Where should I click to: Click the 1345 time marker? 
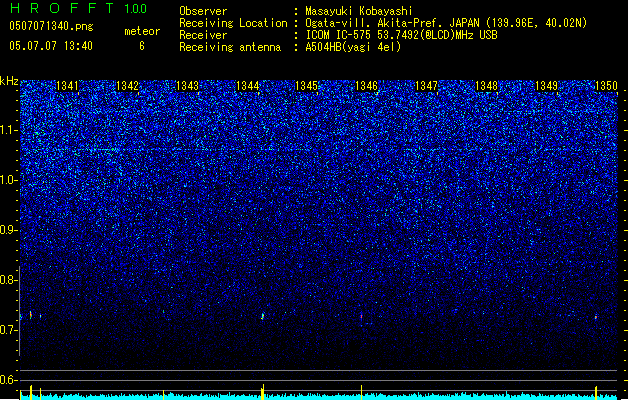[x=306, y=86]
